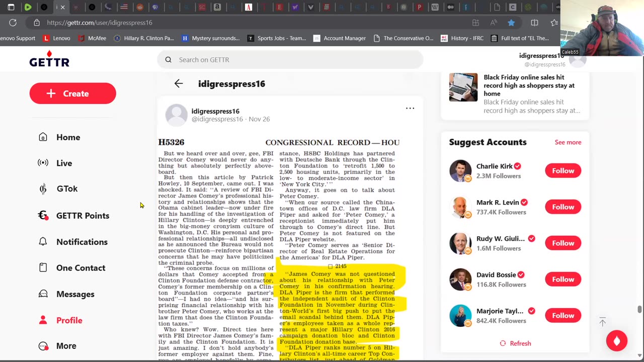Open the Lenovo bookmark
The width and height of the screenshot is (644, 362).
click(x=56, y=38)
